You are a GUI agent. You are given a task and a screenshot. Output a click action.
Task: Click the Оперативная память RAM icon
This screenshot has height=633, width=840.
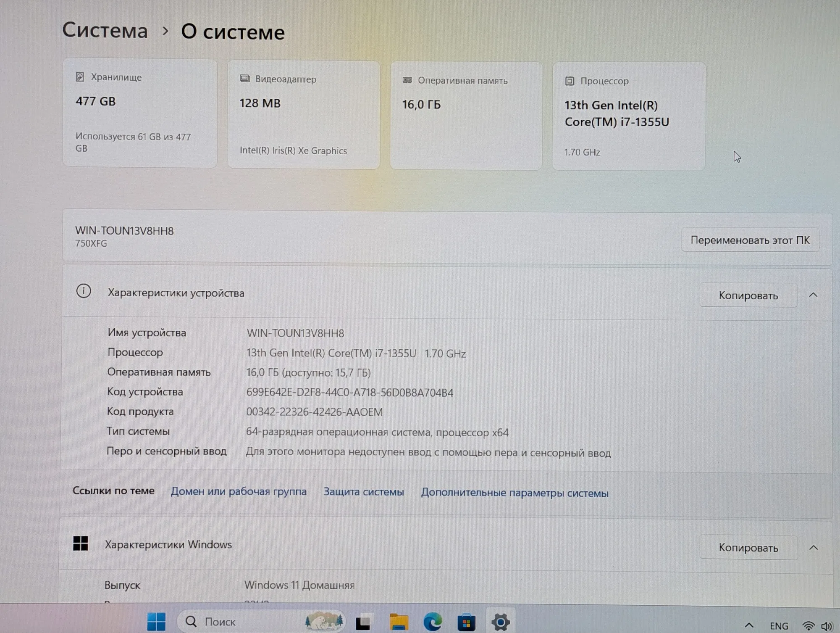(x=407, y=80)
